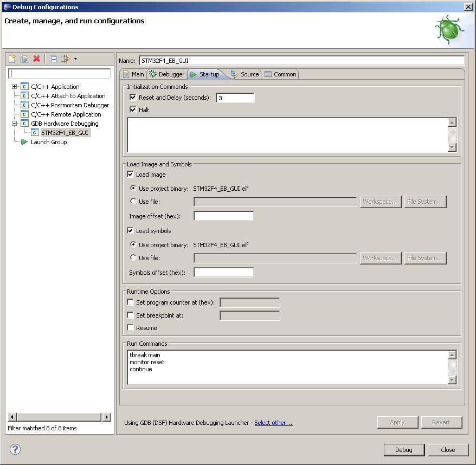Screen dimensions: 476x465
Task: Click Workspace button for image file
Action: 381,202
